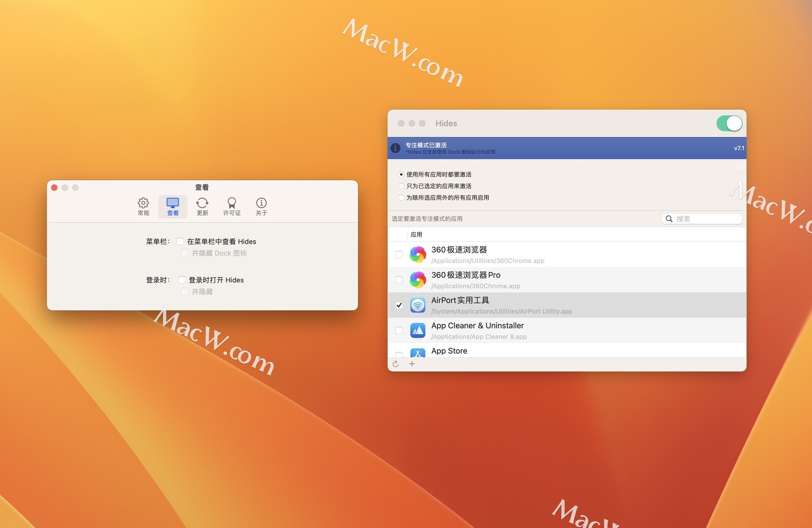Select the AirPort Utility.app path text
Image resolution: width=812 pixels, height=528 pixels.
pos(502,312)
